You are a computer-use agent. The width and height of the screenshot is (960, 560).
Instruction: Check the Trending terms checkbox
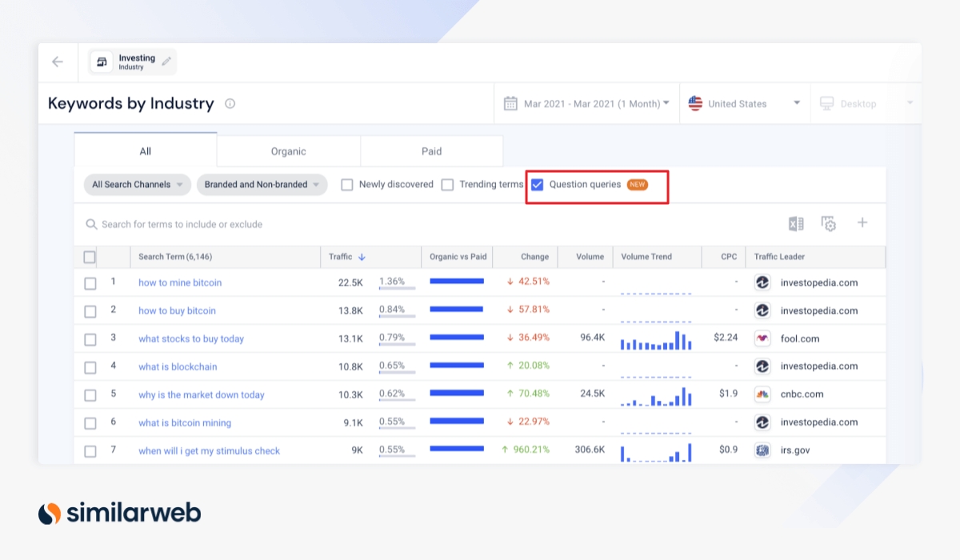(x=447, y=184)
